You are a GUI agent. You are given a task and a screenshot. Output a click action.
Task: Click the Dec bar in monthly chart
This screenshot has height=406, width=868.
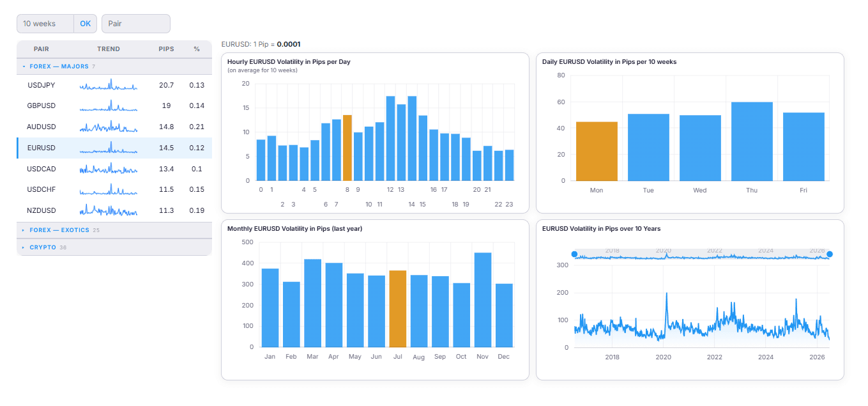(x=504, y=315)
